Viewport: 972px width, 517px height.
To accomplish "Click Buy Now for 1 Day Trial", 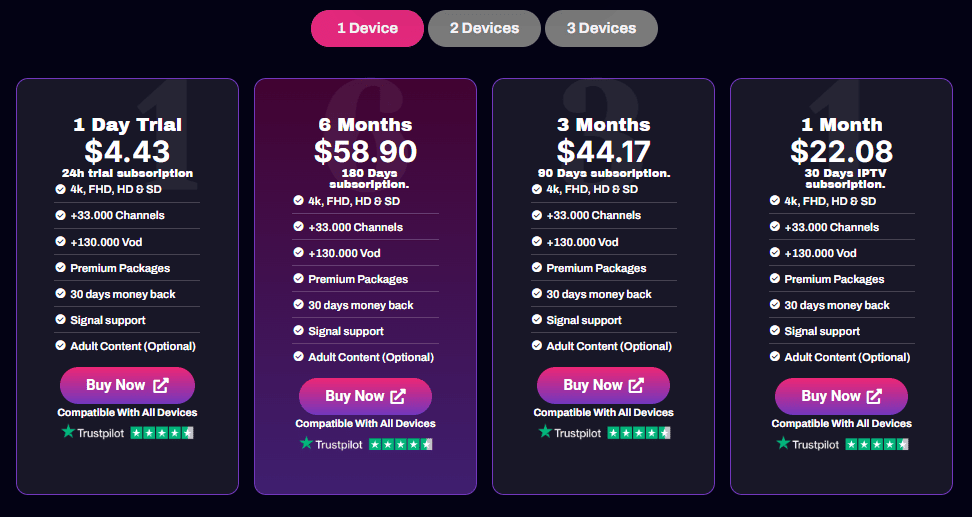I will pos(127,385).
